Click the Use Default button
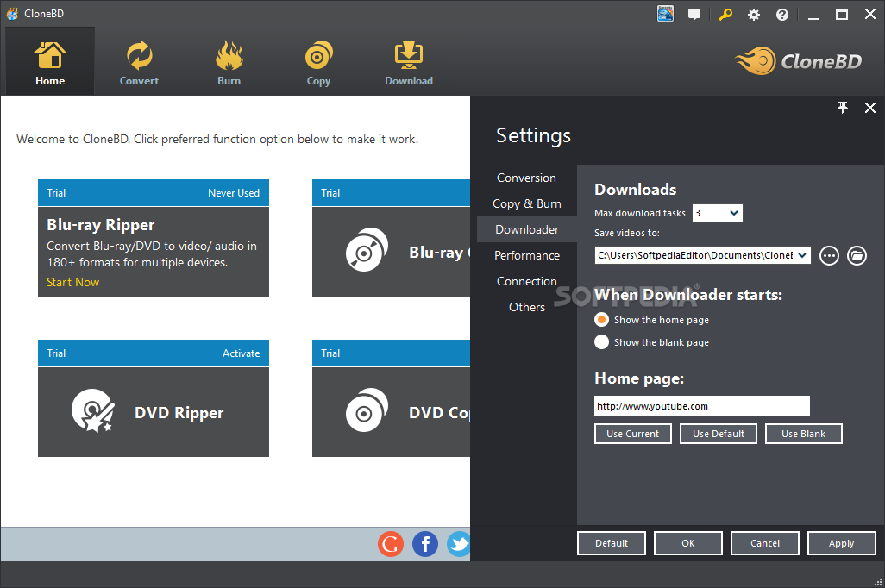The image size is (885, 588). (718, 434)
